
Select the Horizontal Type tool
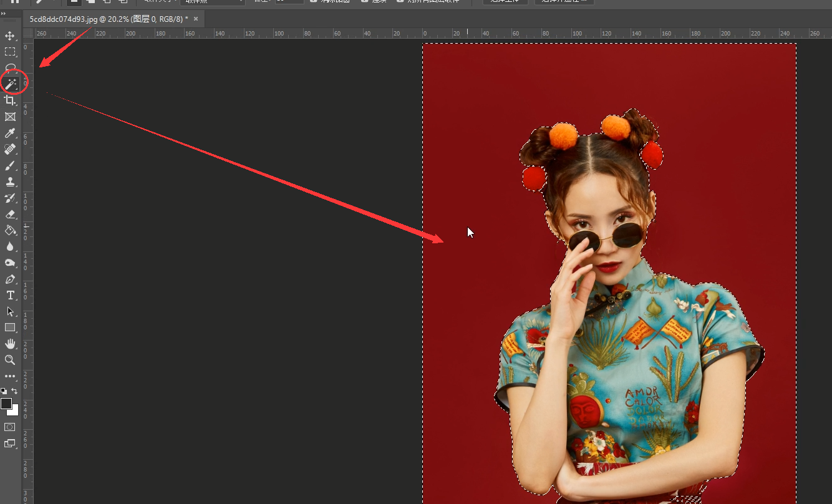(10, 295)
